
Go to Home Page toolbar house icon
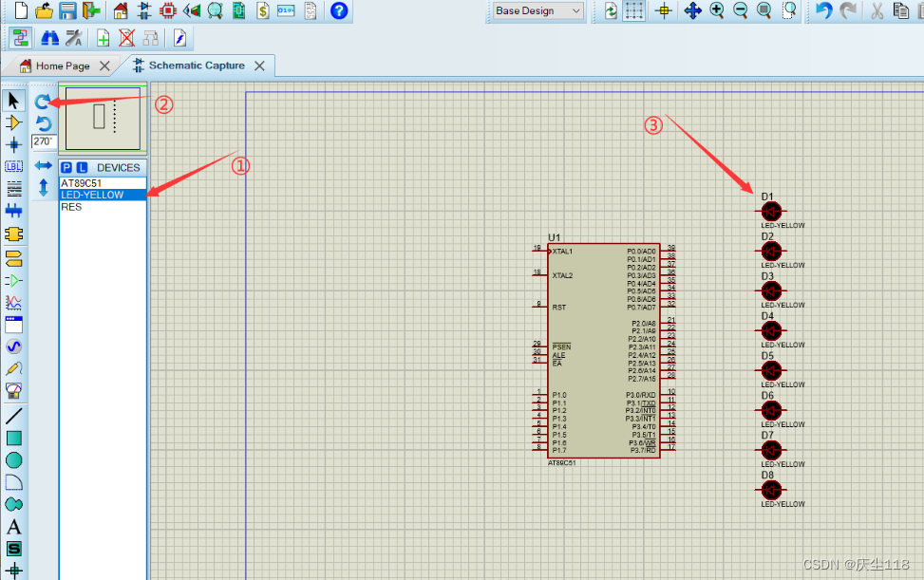pyautogui.click(x=121, y=10)
